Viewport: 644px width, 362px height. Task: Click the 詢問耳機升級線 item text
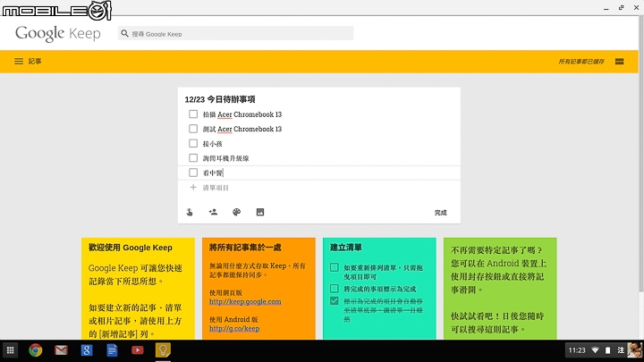tap(225, 158)
